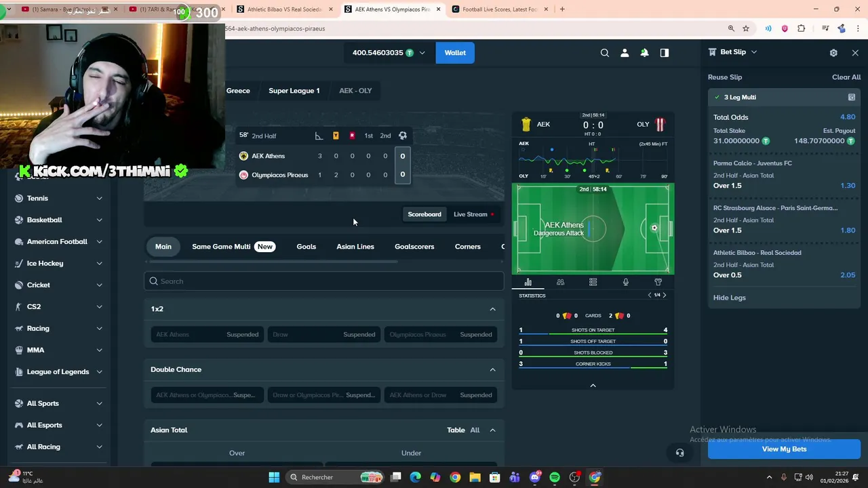Click Greece breadcrumb link
The height and width of the screenshot is (488, 868).
click(x=238, y=91)
